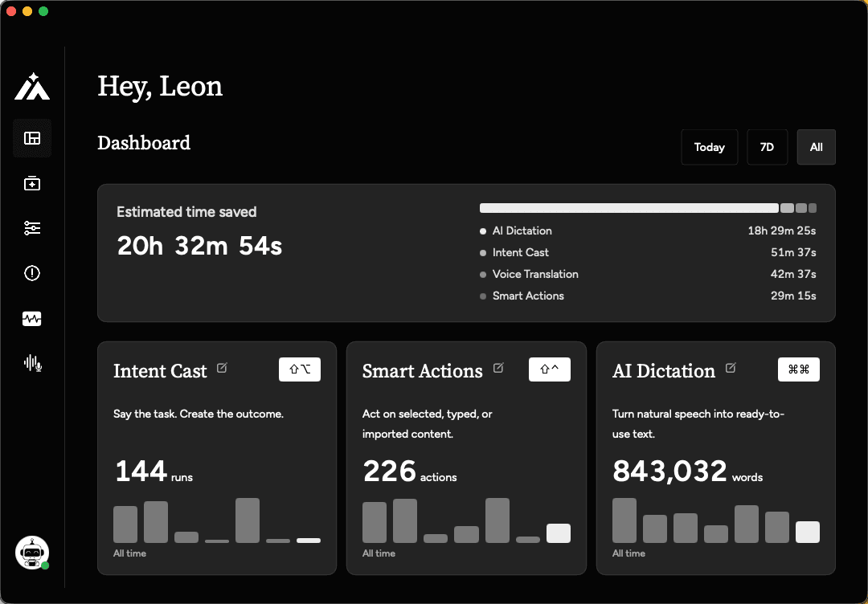Click the Intent Cast legend entry
Viewport: 868px width, 604px height.
514,252
